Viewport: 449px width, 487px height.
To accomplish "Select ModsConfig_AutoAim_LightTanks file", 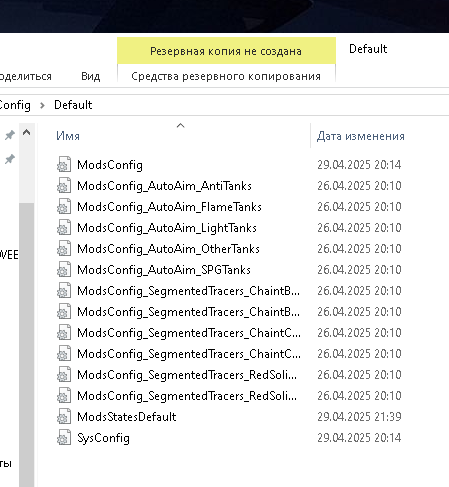I will 167,228.
